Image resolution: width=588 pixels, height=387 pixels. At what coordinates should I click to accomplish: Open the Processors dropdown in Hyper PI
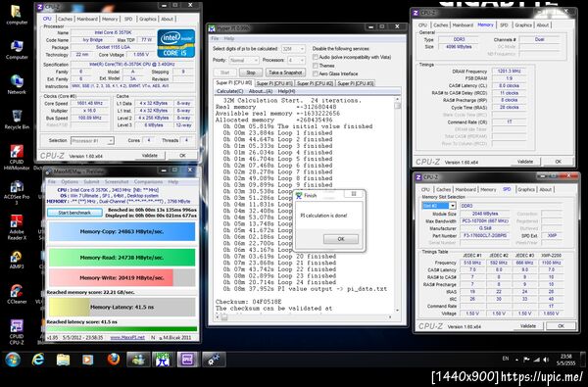pyautogui.click(x=296, y=60)
